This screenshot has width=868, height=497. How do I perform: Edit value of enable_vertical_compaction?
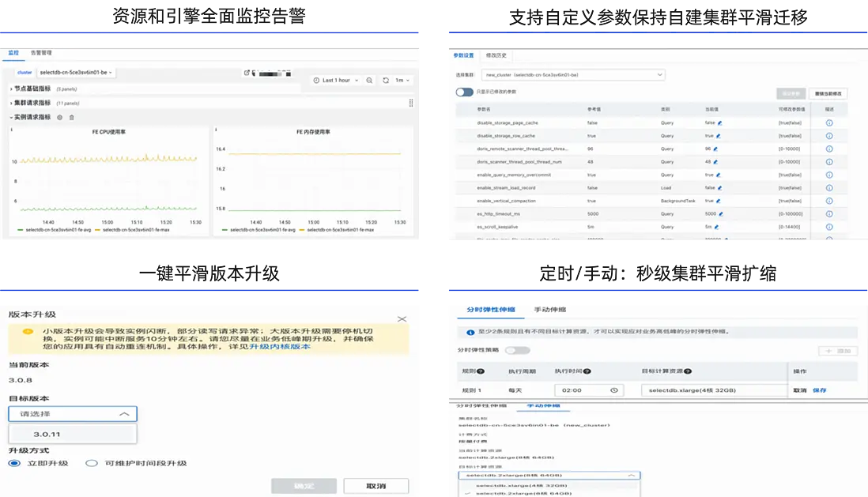pyautogui.click(x=719, y=201)
